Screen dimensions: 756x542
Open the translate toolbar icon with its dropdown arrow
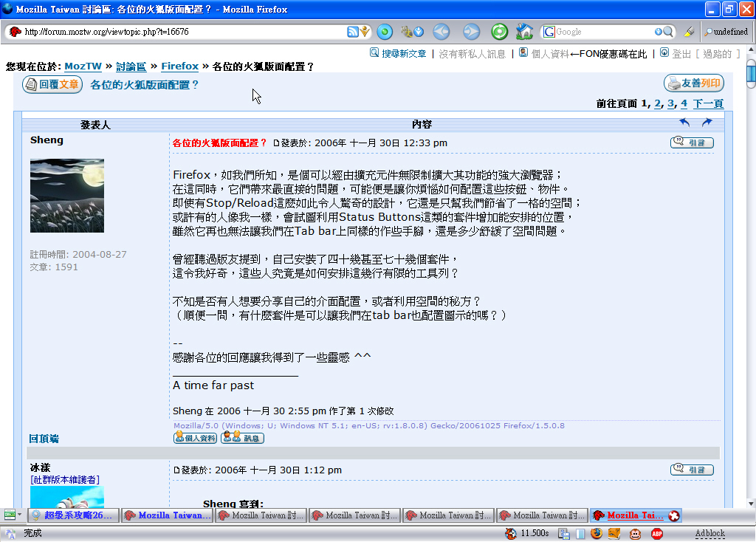(x=412, y=32)
